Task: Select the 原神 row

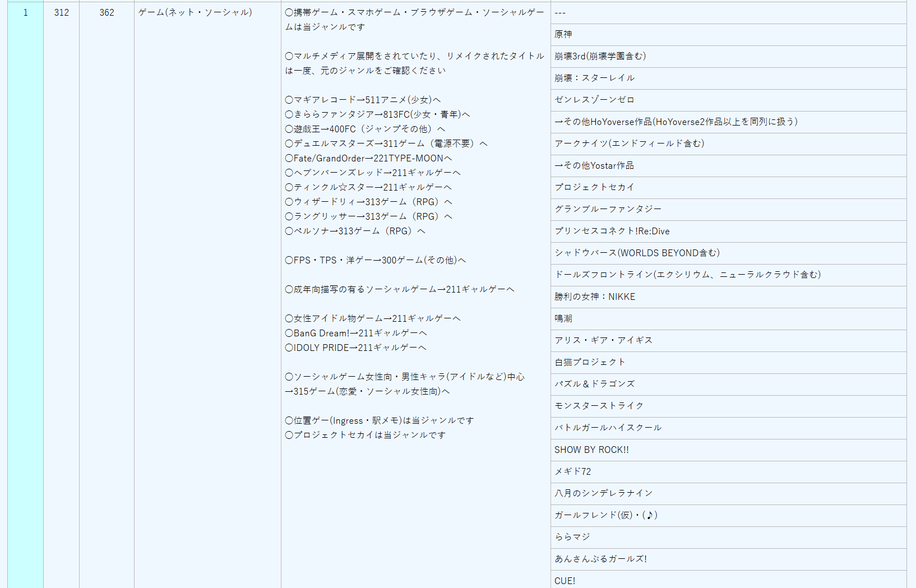Action: (728, 34)
